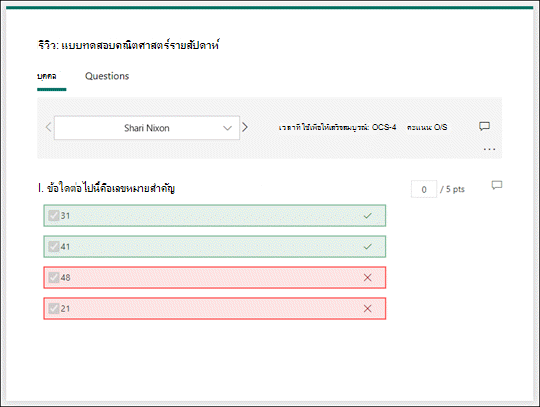540x407 pixels.
Task: Toggle the checkbox for answer 48
Action: 54,278
